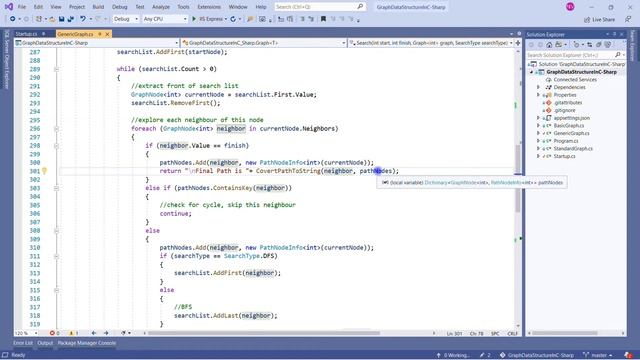Viewport: 640px width, 360px height.
Task: Click the warning count icon below the editor
Action: tap(71, 333)
